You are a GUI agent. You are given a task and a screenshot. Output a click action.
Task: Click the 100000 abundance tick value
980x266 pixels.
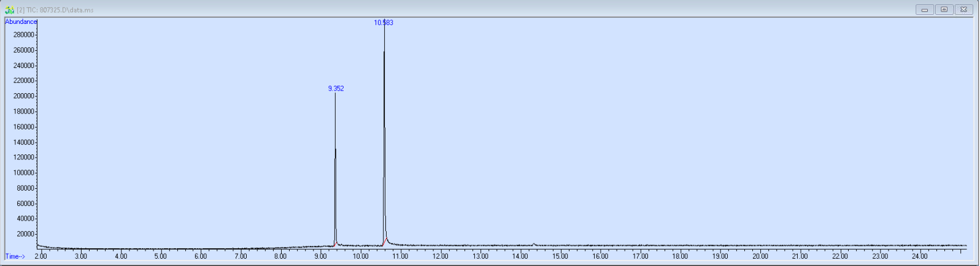pyautogui.click(x=24, y=173)
